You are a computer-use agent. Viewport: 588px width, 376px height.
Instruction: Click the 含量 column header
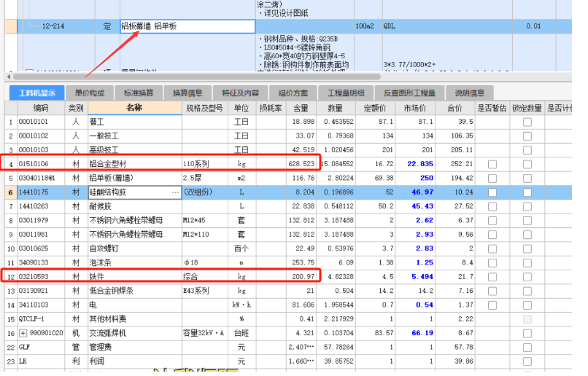pos(301,108)
